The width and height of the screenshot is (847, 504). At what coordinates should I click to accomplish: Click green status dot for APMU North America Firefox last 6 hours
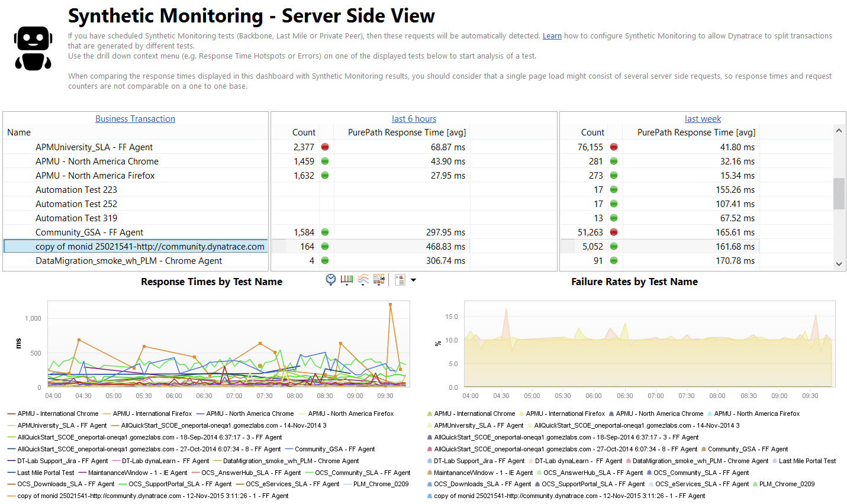[x=325, y=175]
